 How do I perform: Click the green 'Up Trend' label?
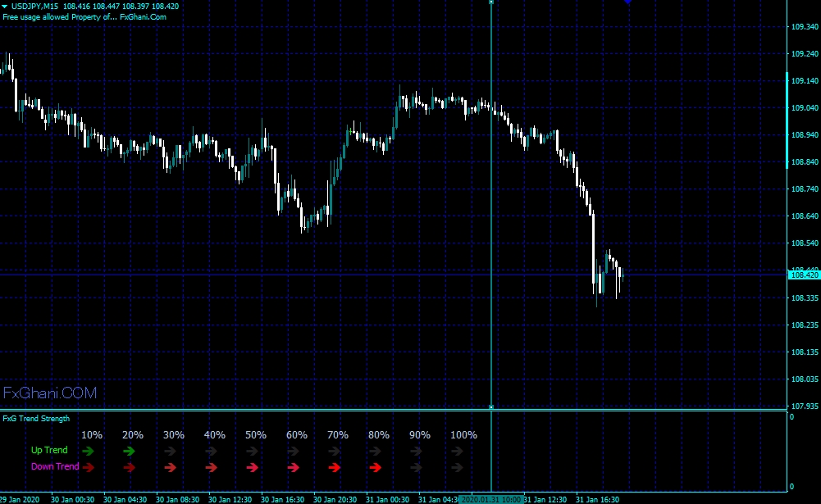point(49,450)
